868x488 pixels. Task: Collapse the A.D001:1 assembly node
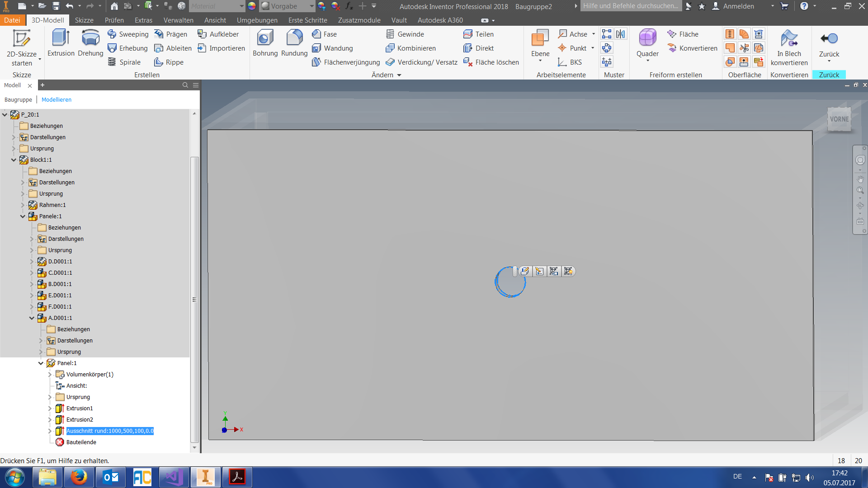(32, 318)
